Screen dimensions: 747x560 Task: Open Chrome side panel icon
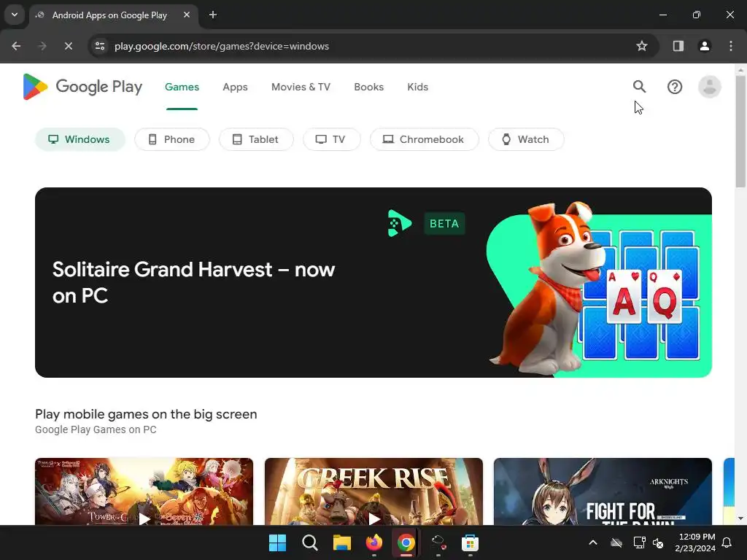point(678,46)
